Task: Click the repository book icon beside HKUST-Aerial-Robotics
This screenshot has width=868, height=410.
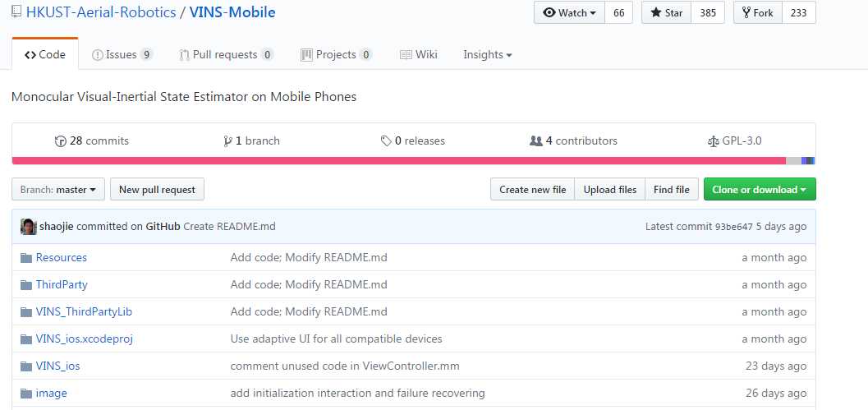Action: click(16, 12)
